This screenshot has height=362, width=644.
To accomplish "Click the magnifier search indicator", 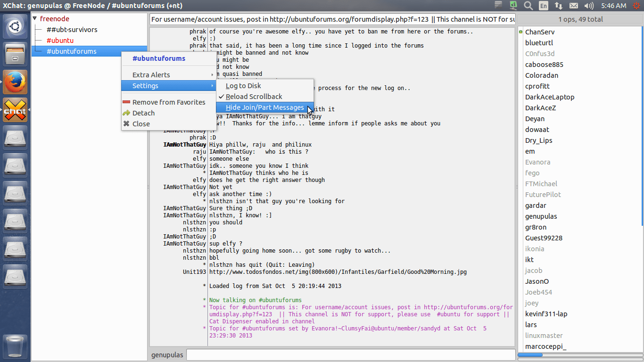I will tap(528, 6).
